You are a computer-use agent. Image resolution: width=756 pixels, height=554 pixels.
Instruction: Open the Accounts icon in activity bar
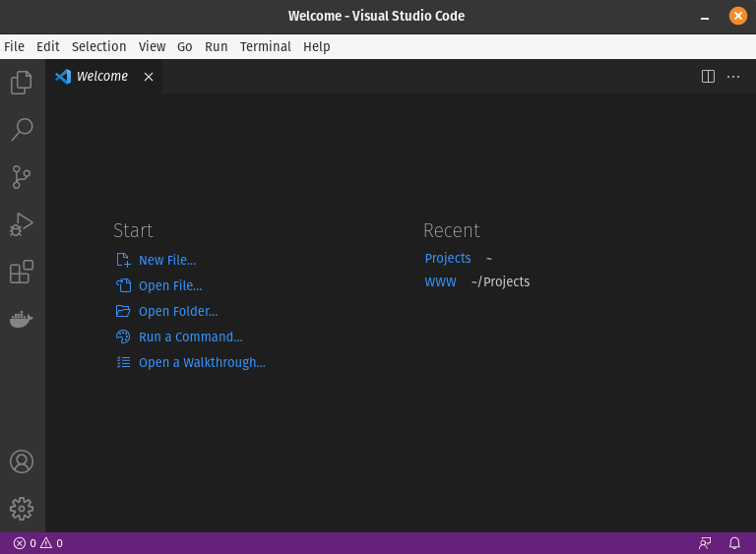(x=22, y=462)
